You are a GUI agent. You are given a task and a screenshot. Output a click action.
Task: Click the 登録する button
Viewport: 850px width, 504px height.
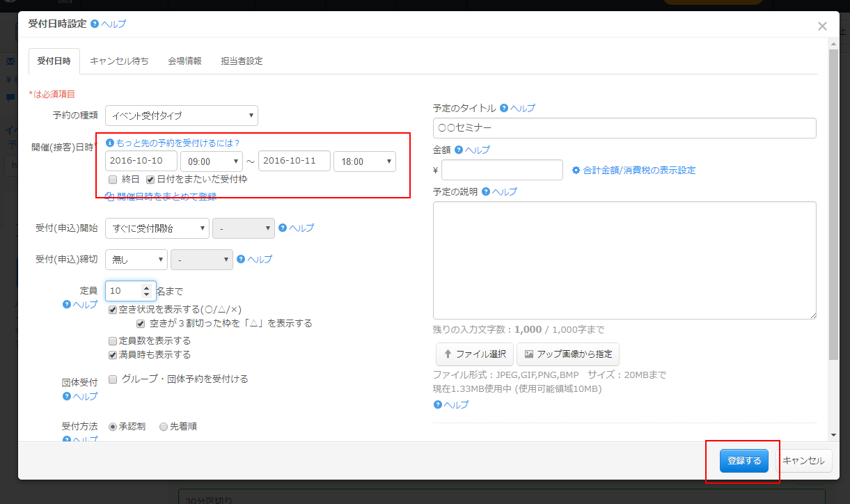pos(744,461)
